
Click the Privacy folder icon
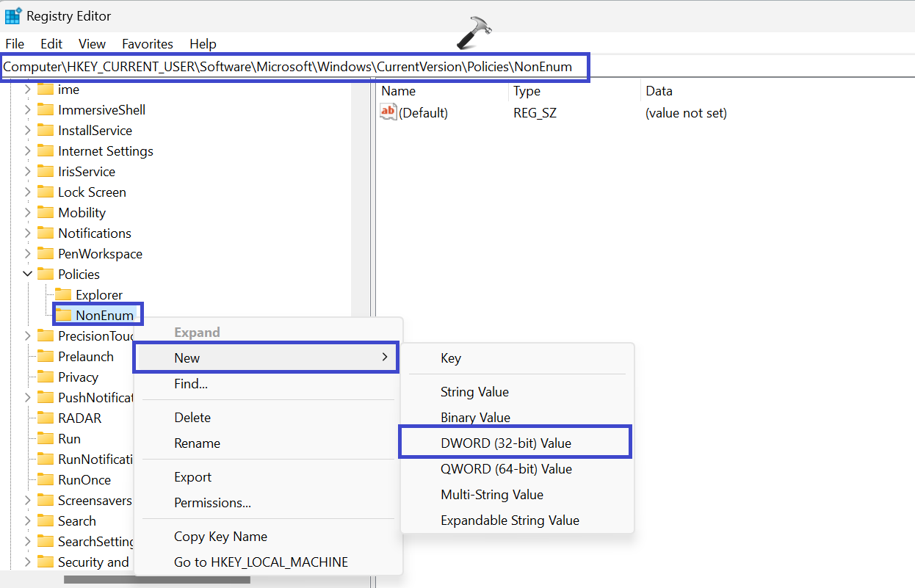click(x=46, y=377)
